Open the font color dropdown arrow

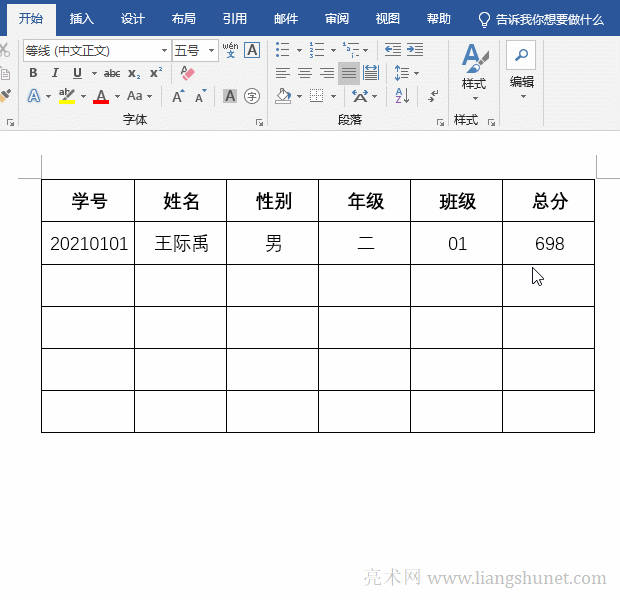point(117,96)
